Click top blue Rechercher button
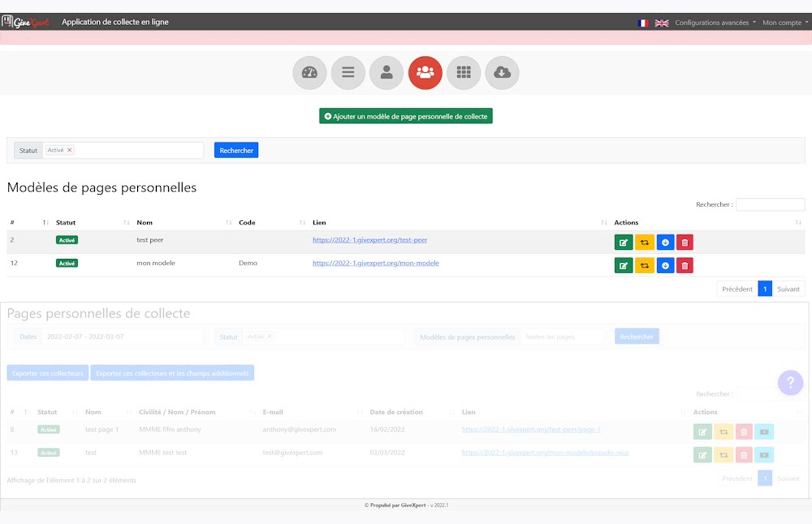Image resolution: width=812 pixels, height=524 pixels. [x=236, y=150]
